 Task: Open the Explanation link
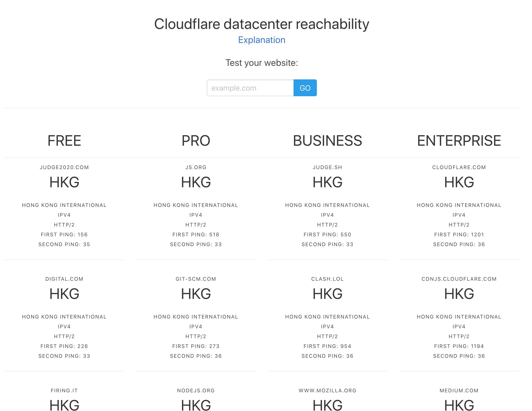coord(262,40)
